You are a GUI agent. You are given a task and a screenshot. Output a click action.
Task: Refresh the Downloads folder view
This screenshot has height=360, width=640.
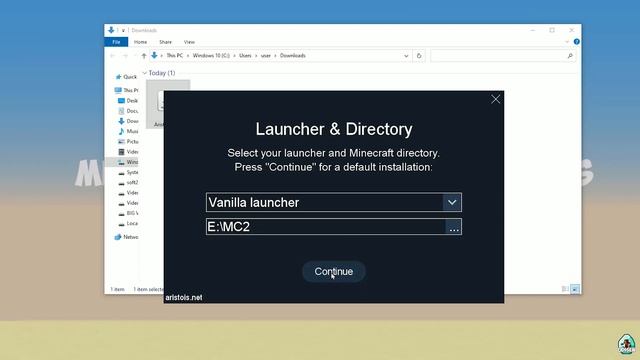coord(419,56)
